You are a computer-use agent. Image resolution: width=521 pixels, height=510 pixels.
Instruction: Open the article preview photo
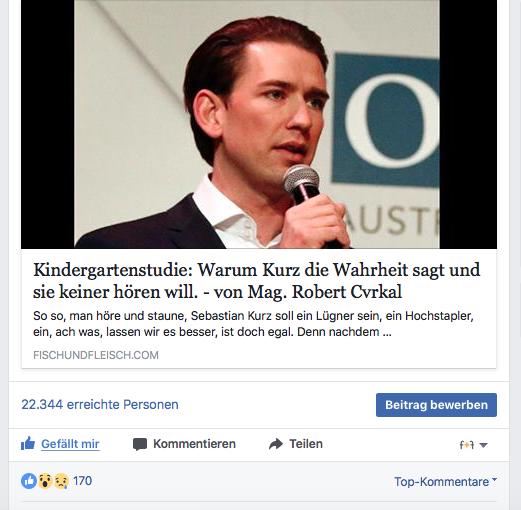point(259,124)
